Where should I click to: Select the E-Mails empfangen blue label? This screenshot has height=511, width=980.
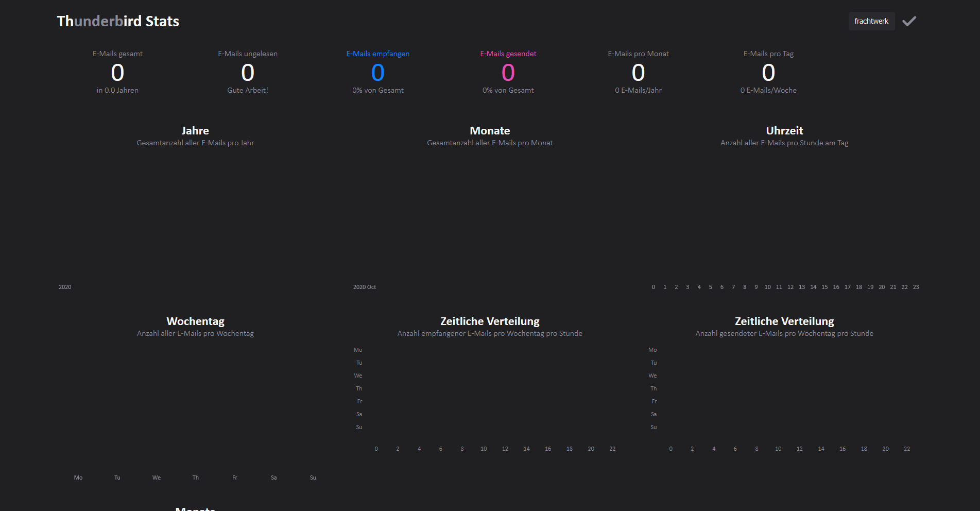click(378, 54)
